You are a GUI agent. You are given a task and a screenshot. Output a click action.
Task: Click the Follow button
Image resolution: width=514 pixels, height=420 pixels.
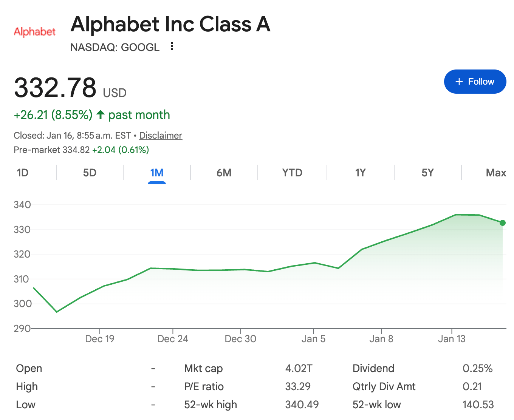475,82
